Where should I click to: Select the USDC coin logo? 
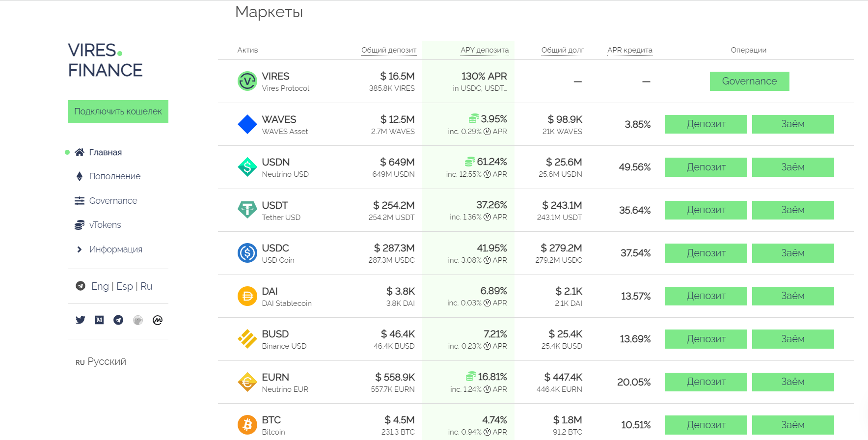tap(247, 252)
